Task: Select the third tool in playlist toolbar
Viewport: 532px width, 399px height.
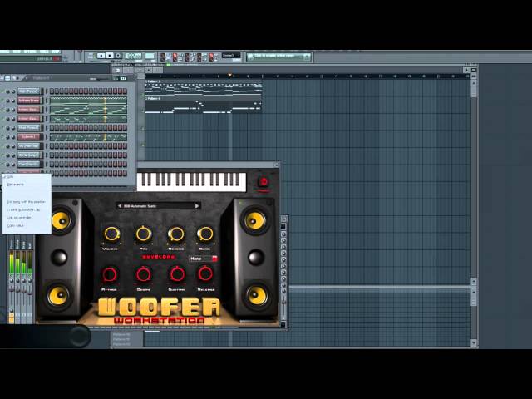Action: pos(138,70)
